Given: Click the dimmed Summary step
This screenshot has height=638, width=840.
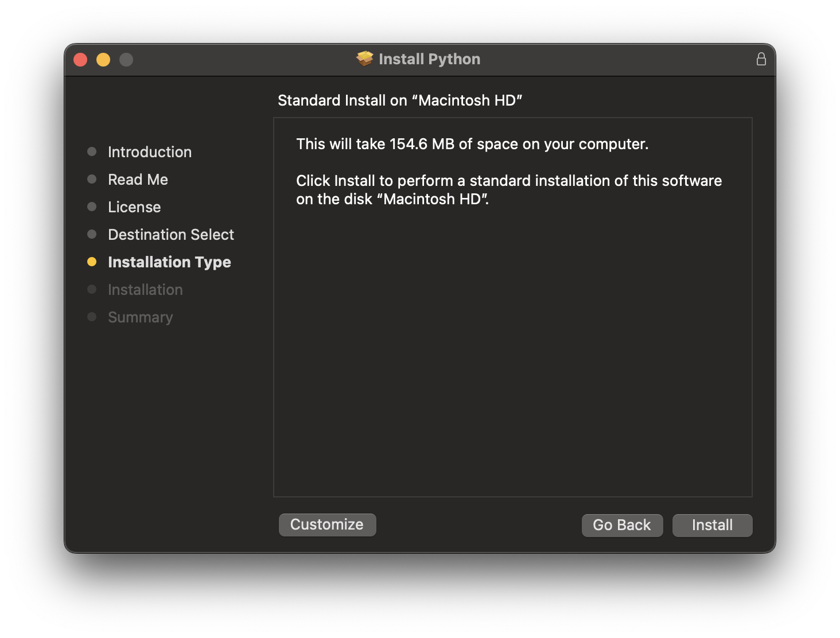Looking at the screenshot, I should tap(140, 317).
